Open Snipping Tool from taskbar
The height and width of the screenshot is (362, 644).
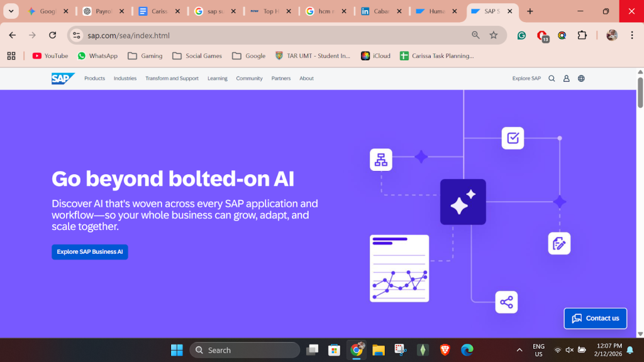(x=401, y=350)
